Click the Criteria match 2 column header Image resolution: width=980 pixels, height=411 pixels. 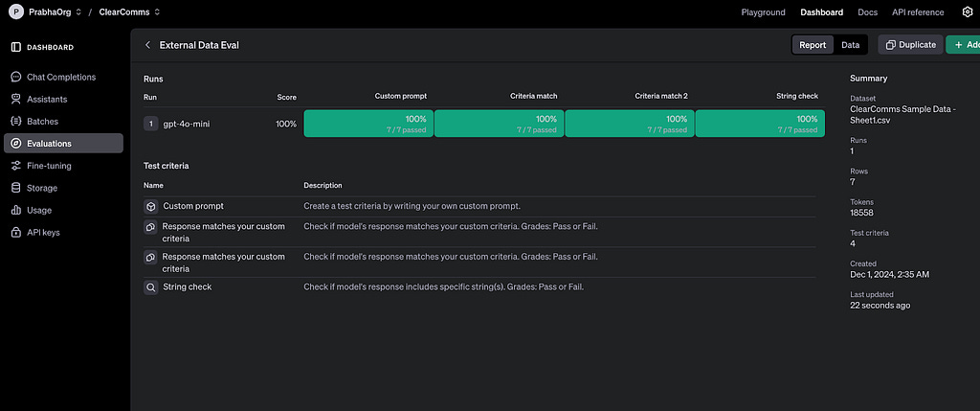click(661, 96)
